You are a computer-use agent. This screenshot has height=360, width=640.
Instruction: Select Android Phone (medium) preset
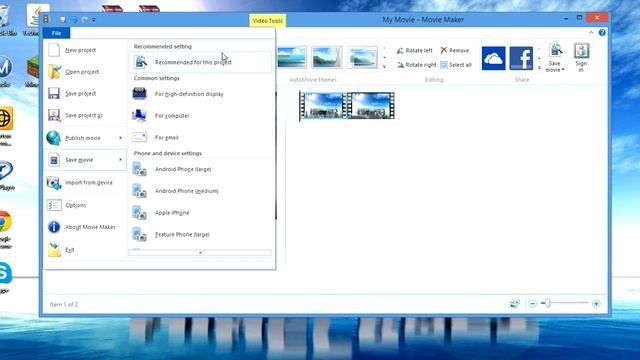click(x=200, y=191)
